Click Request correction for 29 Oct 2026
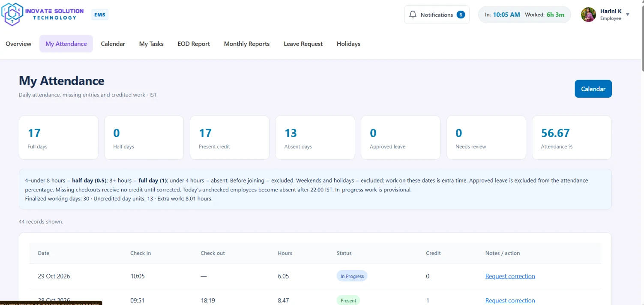The height and width of the screenshot is (305, 644). [x=510, y=276]
